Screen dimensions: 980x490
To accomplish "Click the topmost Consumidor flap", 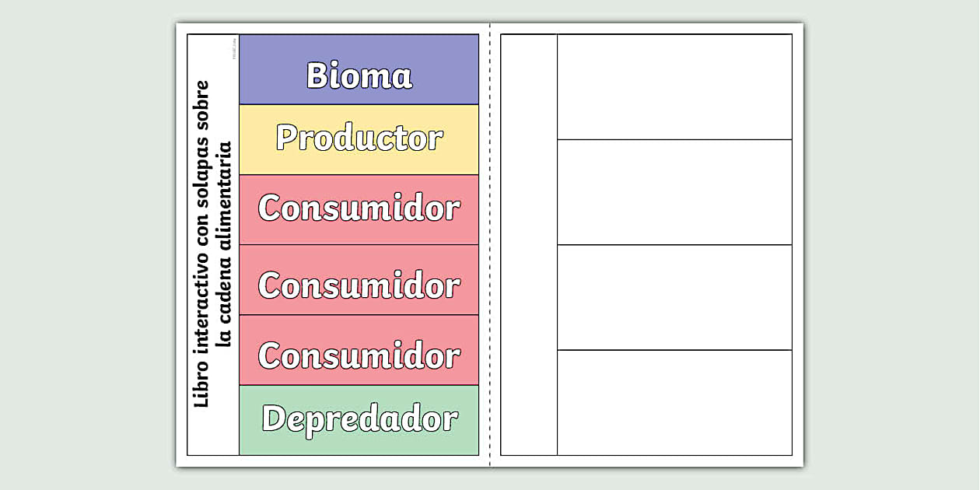I will (x=359, y=209).
